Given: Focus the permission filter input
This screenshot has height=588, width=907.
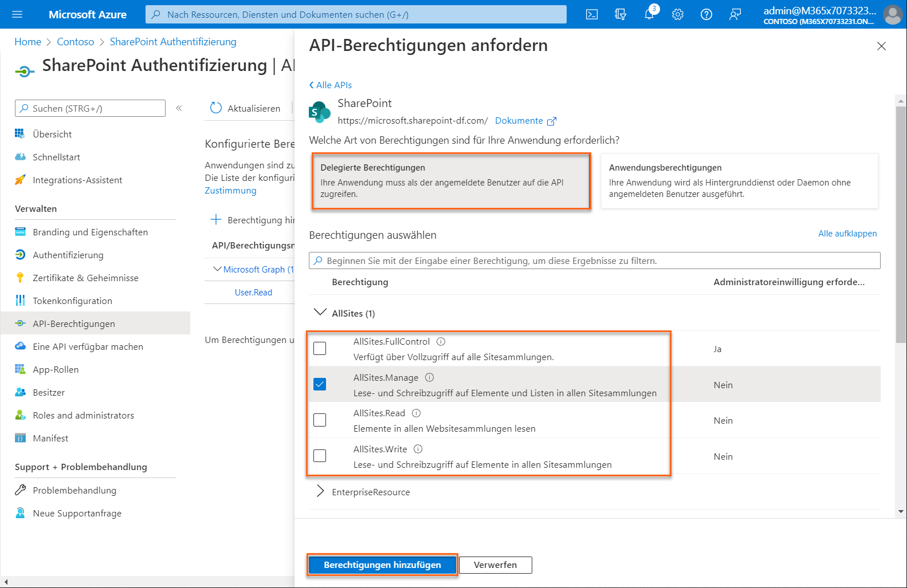Looking at the screenshot, I should pyautogui.click(x=594, y=261).
